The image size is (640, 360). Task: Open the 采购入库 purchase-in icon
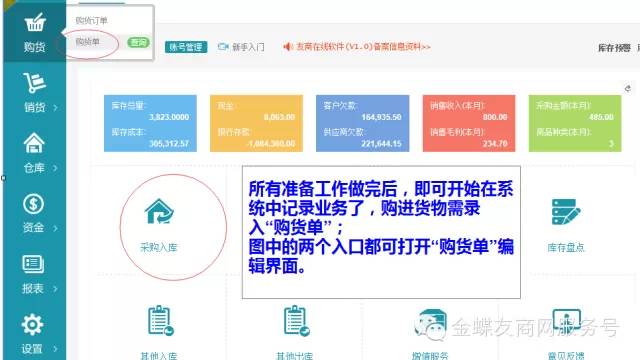pyautogui.click(x=159, y=211)
